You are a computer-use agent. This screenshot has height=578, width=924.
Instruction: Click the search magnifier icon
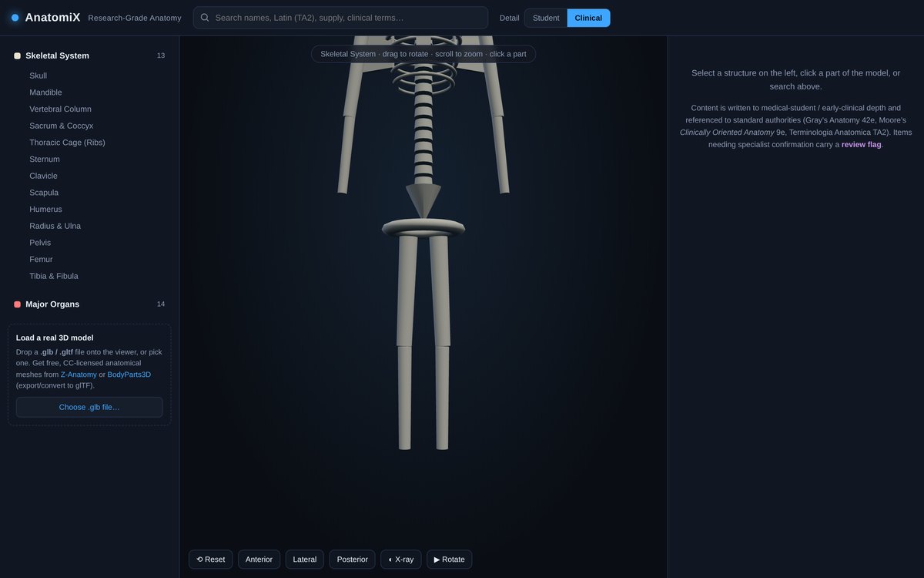(205, 18)
